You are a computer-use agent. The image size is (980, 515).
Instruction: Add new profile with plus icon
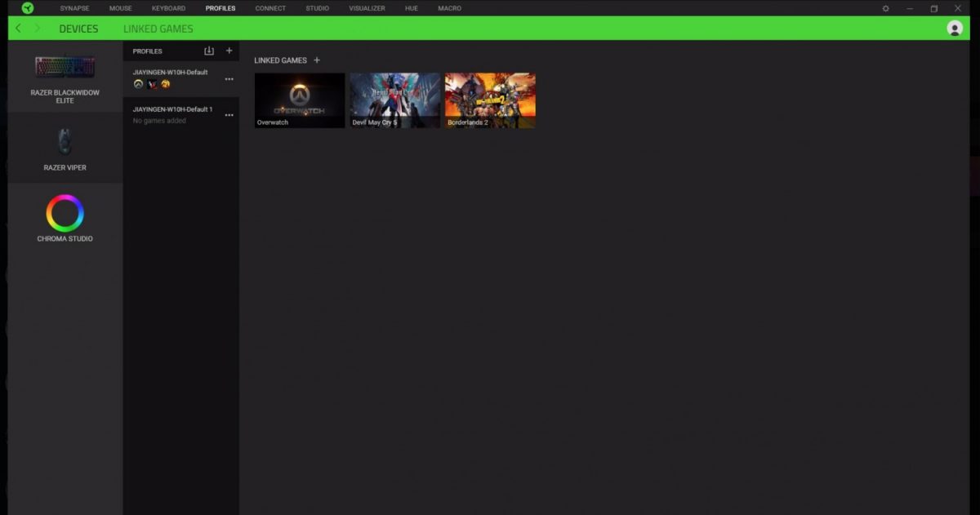pyautogui.click(x=229, y=51)
